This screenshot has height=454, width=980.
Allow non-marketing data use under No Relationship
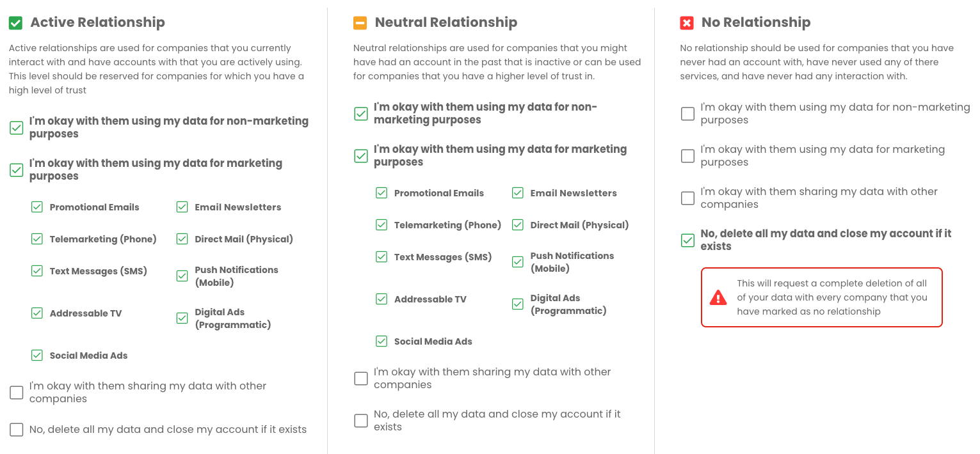tap(687, 114)
